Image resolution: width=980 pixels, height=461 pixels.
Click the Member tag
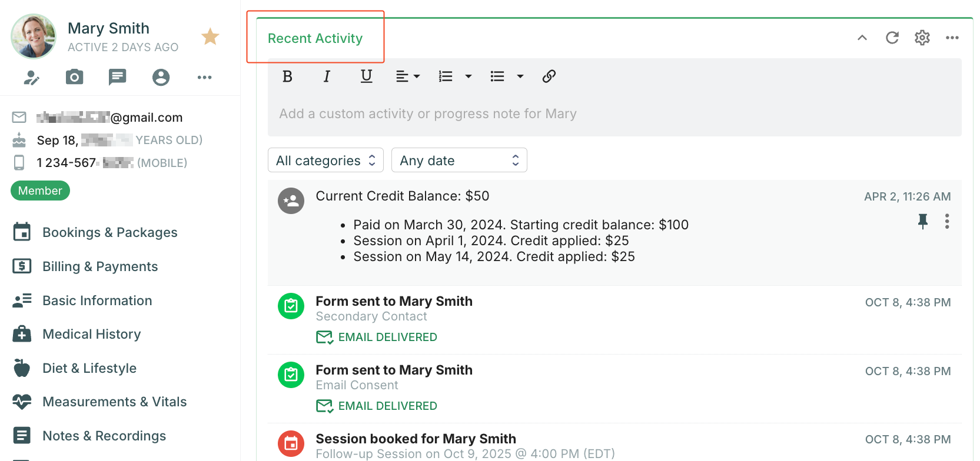[40, 191]
